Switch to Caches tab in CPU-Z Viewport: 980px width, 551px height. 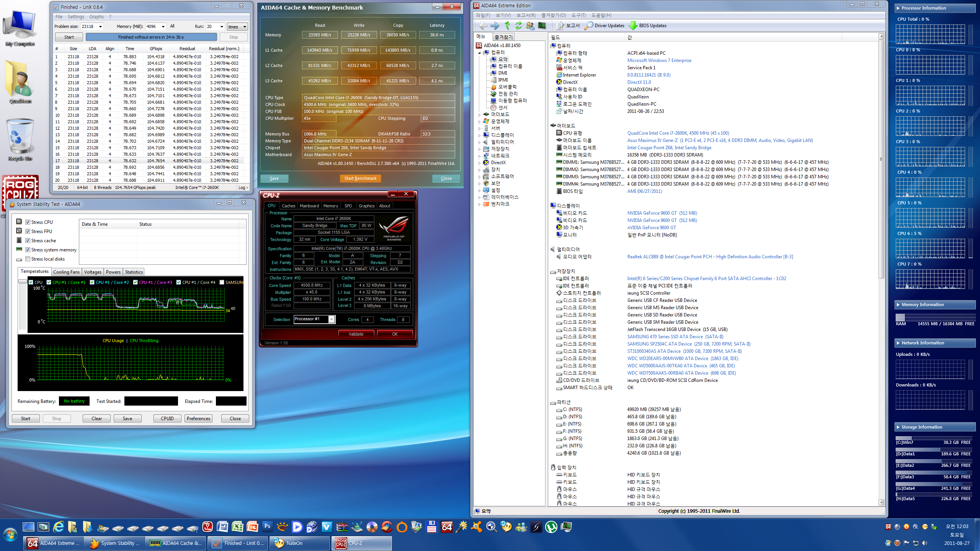tap(288, 206)
